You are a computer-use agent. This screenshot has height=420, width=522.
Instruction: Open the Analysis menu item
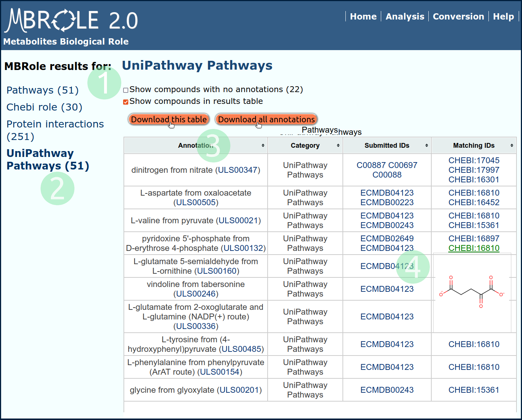[x=405, y=17]
